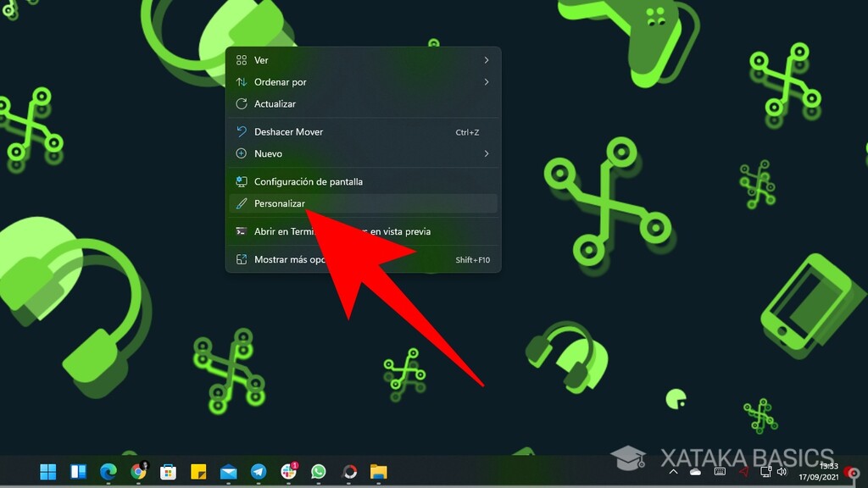Open the Nuevo submenu
Image resolution: width=868 pixels, height=488 pixels.
[363, 154]
